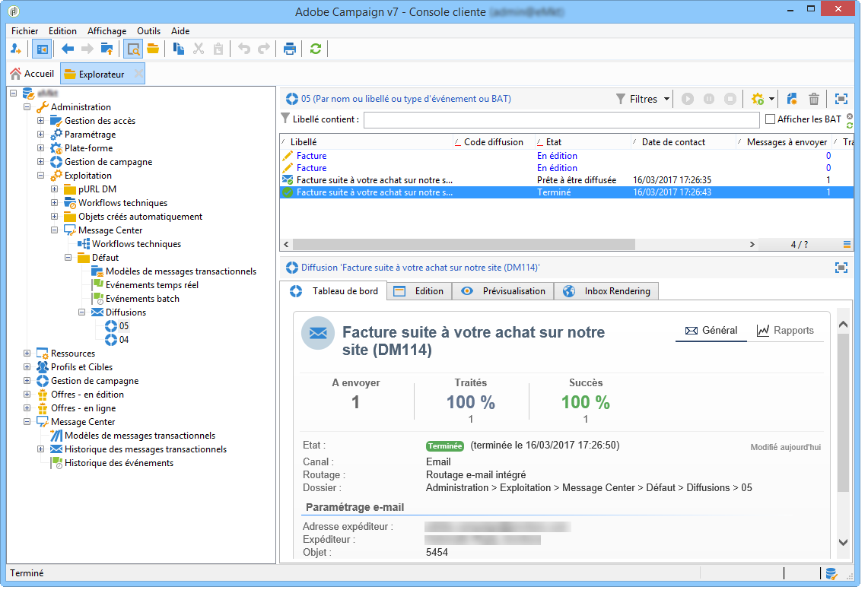Maximize the delivery detail panel
Screen dimensions: 868x593
point(841,268)
